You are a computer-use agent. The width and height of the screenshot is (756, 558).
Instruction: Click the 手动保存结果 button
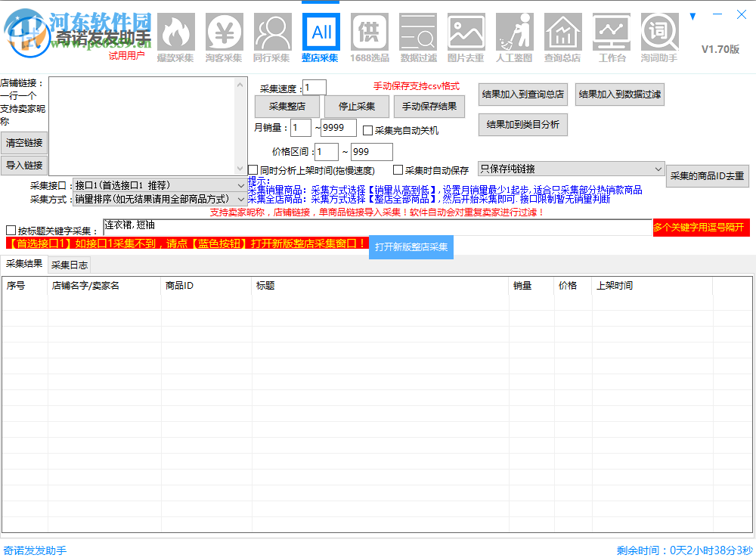click(x=429, y=107)
